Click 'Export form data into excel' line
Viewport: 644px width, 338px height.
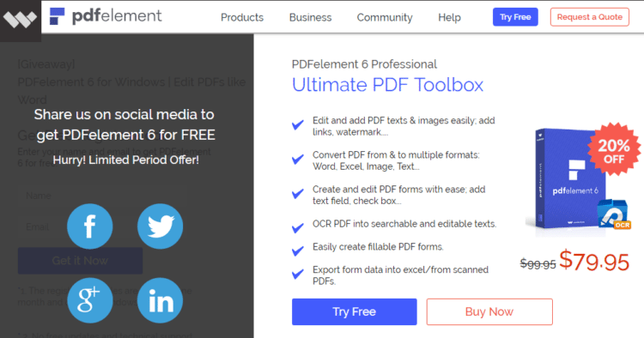click(400, 275)
